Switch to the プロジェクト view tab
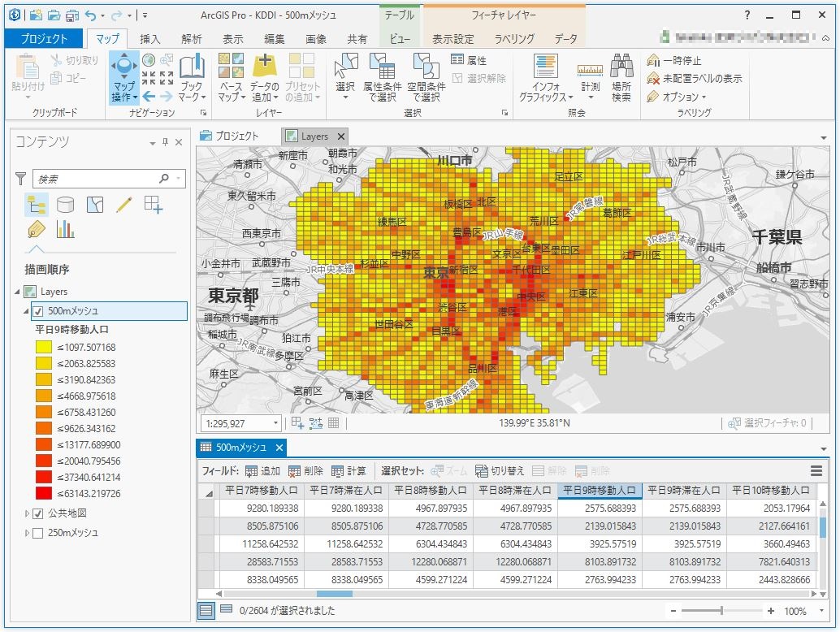This screenshot has height=632, width=840. coord(229,136)
